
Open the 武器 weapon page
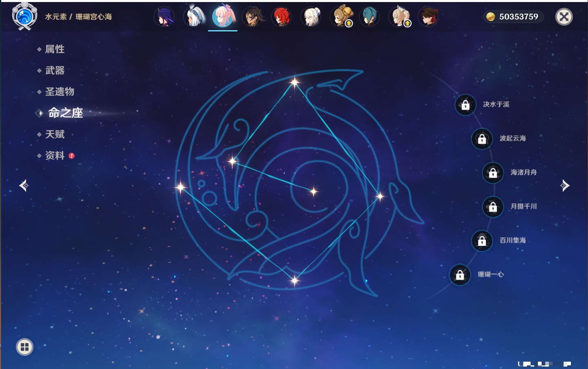pos(55,71)
